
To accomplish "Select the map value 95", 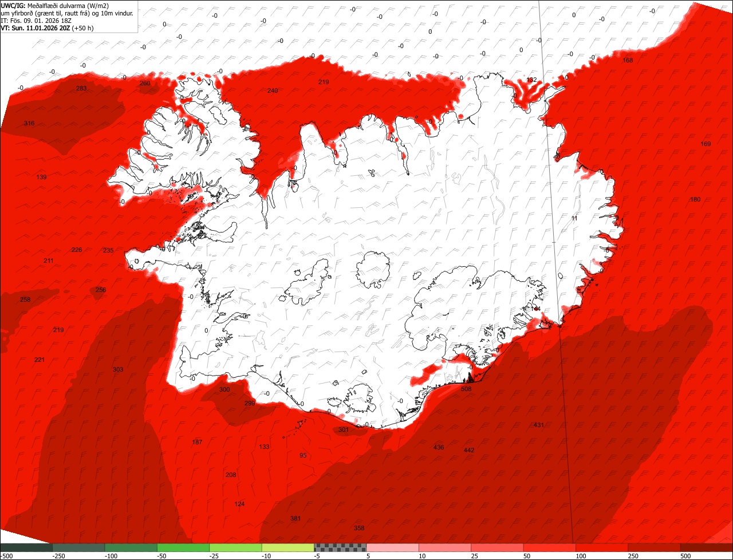I will pyautogui.click(x=303, y=455).
